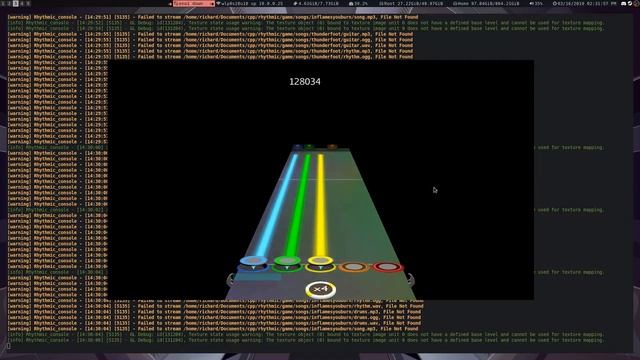Click the left silver bracket on the highway edge
Screen dimensions: 640x360
point(231,280)
